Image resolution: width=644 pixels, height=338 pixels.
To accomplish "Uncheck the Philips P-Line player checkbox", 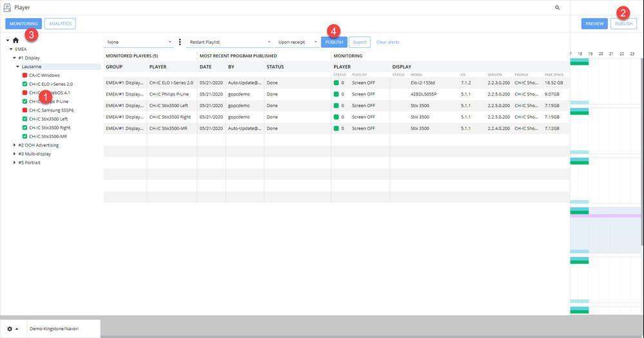I will 24,101.
